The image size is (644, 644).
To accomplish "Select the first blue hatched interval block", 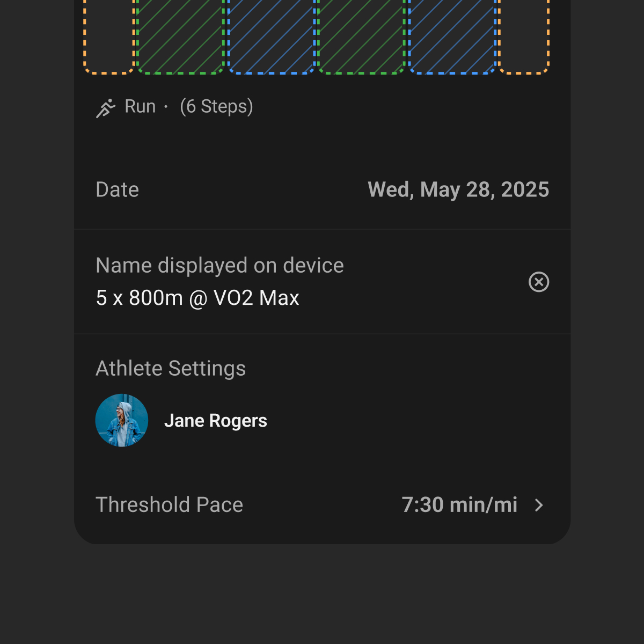I will pos(271,36).
